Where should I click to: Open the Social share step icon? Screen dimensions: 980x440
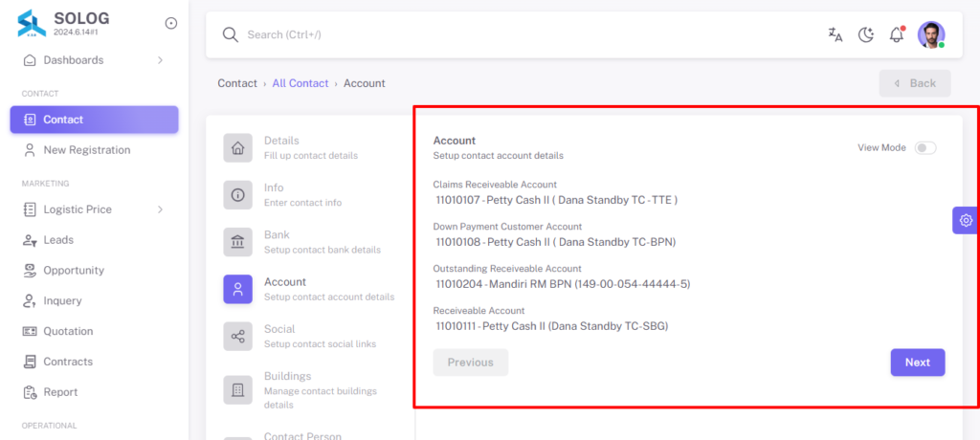pyautogui.click(x=238, y=337)
